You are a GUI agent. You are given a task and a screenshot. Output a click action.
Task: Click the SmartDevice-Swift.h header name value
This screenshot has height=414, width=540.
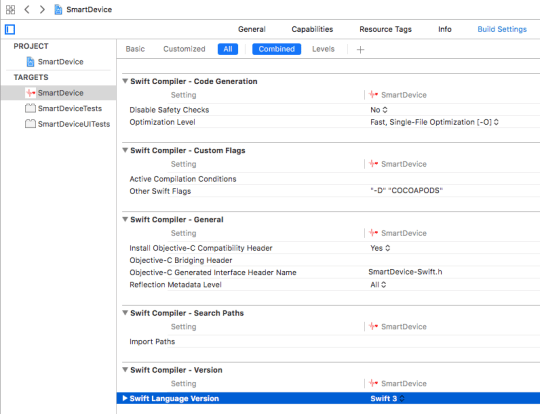point(405,272)
